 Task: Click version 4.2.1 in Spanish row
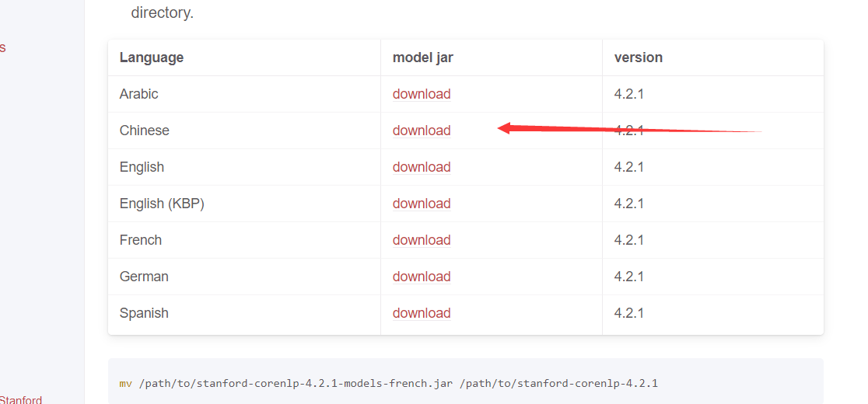click(628, 313)
